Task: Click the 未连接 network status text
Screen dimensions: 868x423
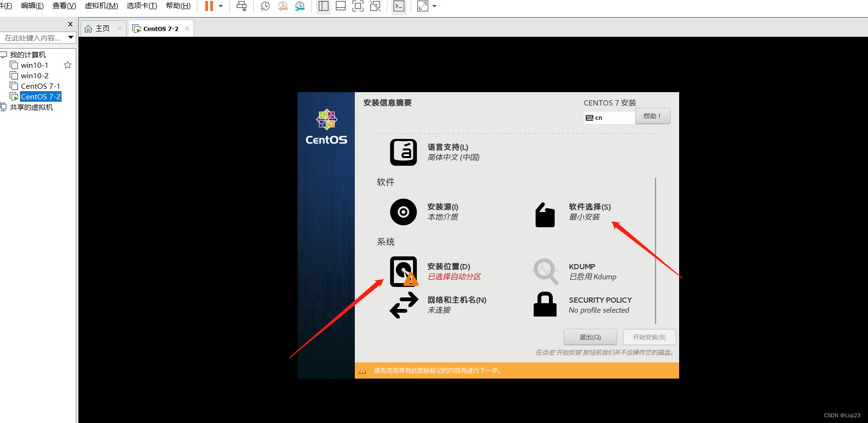Action: 439,310
